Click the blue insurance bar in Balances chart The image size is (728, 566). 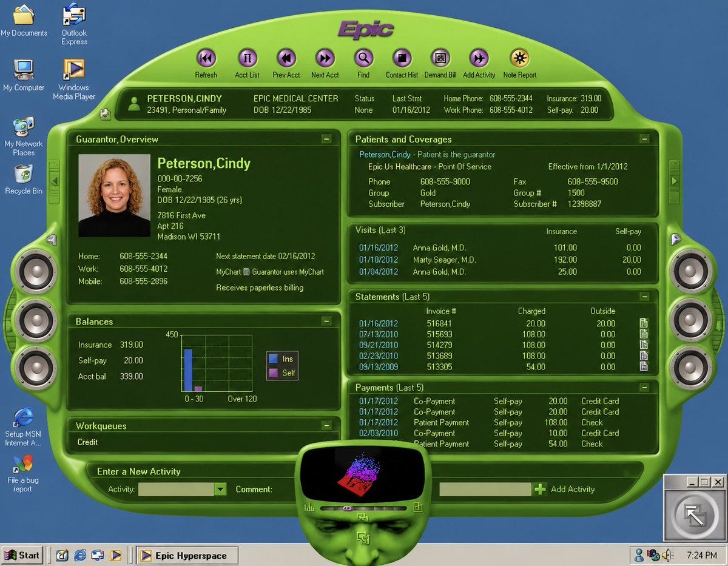(x=188, y=369)
